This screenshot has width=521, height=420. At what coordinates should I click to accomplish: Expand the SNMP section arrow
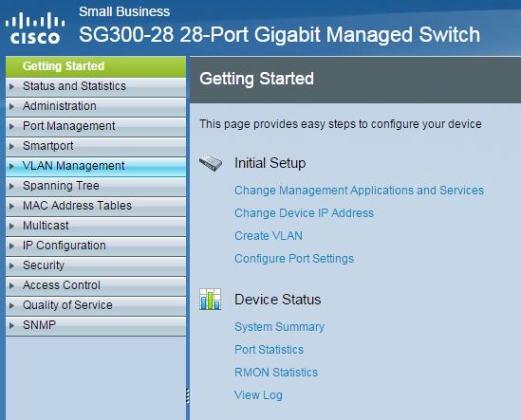click(12, 325)
